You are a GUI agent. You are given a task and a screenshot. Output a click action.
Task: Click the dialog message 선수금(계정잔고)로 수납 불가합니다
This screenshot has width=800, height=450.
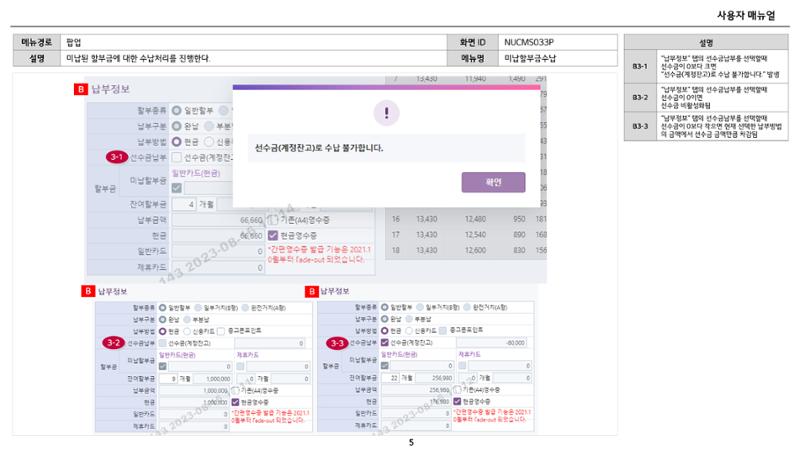319,148
